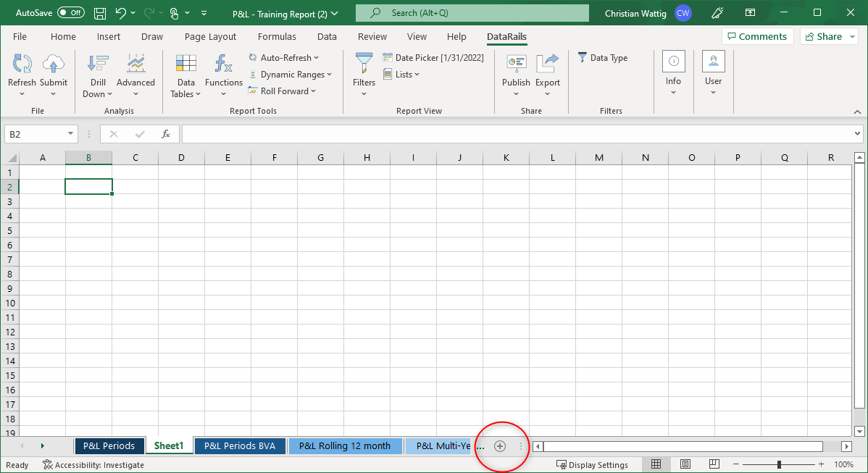This screenshot has height=473, width=868.
Task: Switch to Normal view in status bar
Action: [656, 464]
